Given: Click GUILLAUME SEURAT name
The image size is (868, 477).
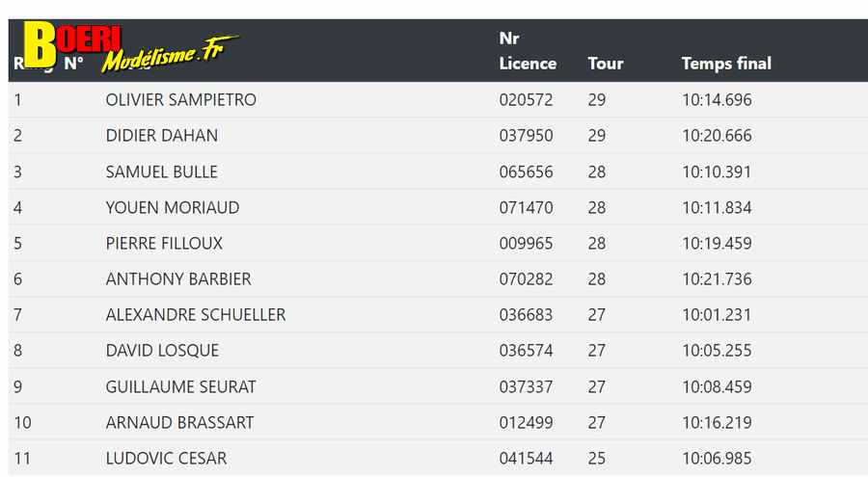Looking at the screenshot, I should (180, 386).
